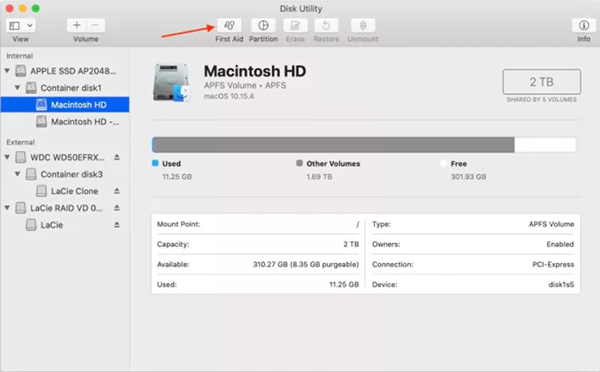Click the Mount Point row
This screenshot has width=600, height=372.
pyautogui.click(x=258, y=224)
